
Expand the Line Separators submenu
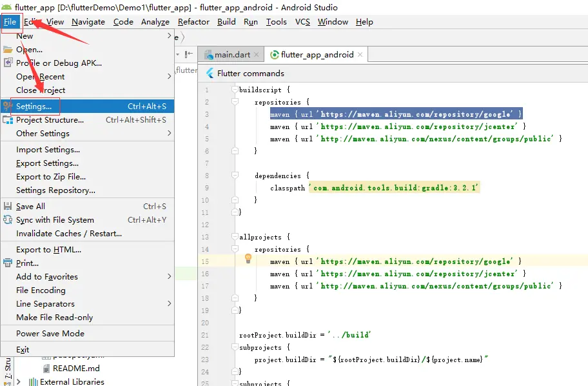pos(88,304)
